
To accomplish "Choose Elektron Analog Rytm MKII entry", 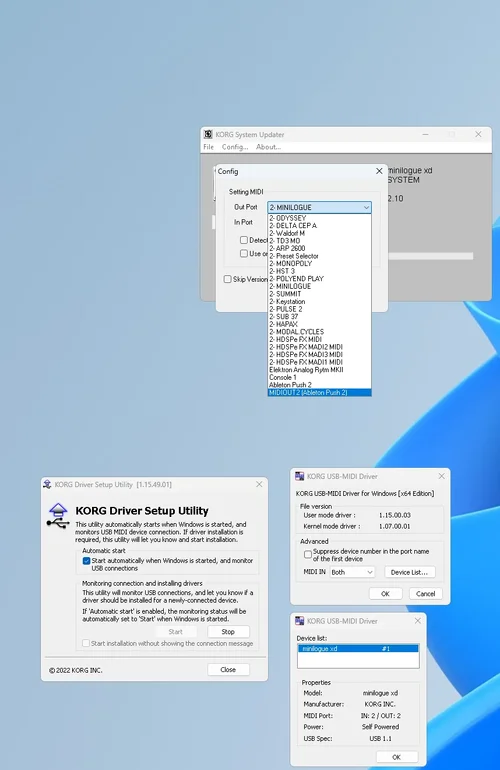I will 319,370.
